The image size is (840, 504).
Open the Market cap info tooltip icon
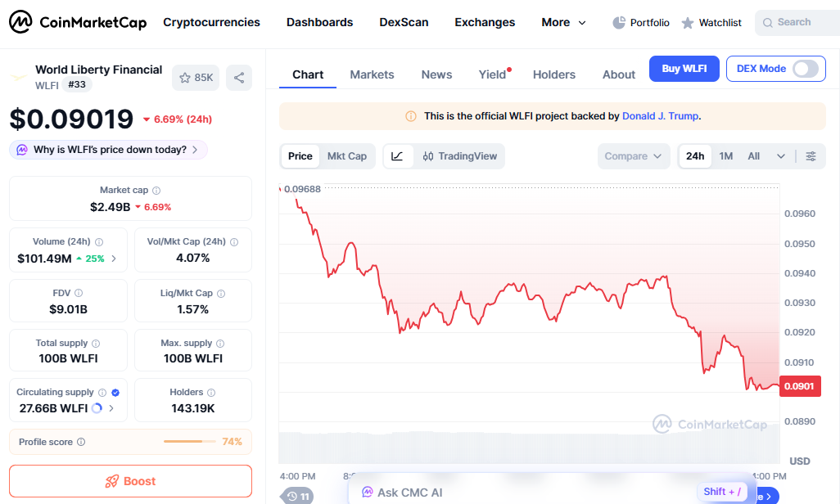[x=157, y=189]
